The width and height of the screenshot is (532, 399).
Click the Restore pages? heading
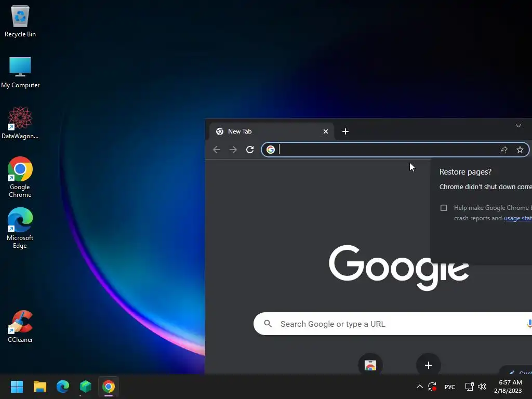[465, 172]
